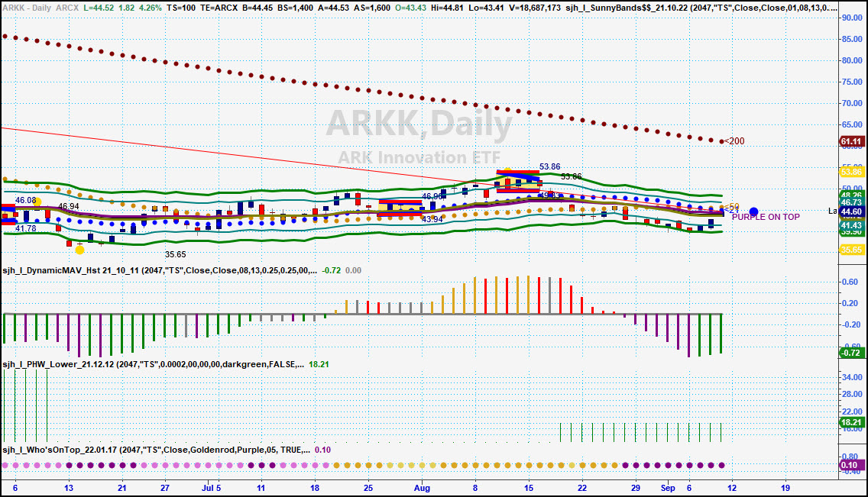Click the 41.78 price annotation

(25, 228)
